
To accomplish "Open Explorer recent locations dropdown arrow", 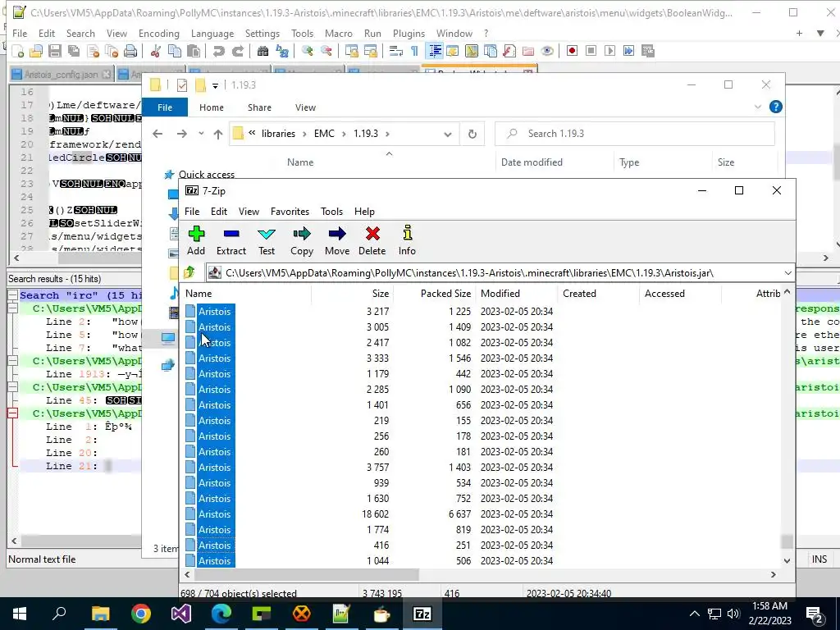I will click(x=201, y=134).
